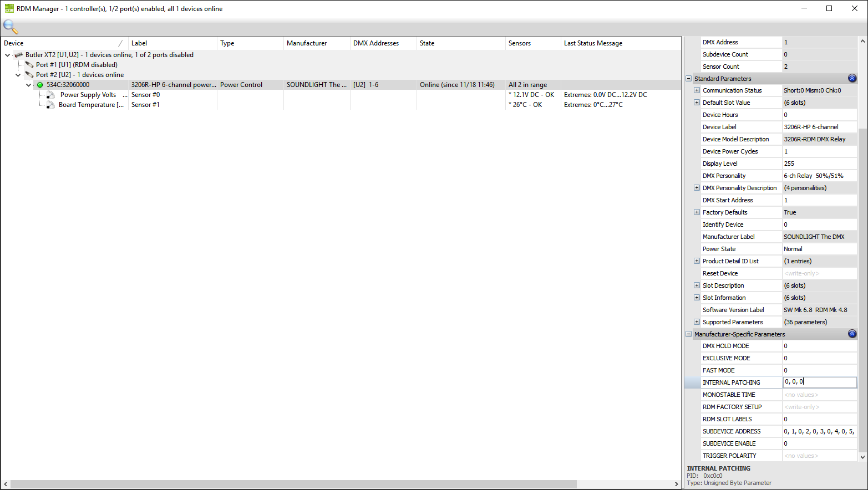Click the Port #2 port icon
Viewport: 868px width, 490px height.
[x=29, y=75]
